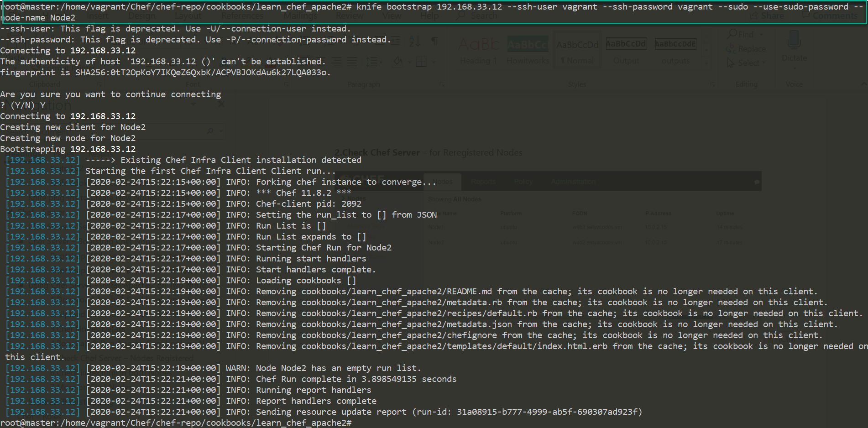
Task: Apply the Heading 1 style
Action: [x=478, y=51]
